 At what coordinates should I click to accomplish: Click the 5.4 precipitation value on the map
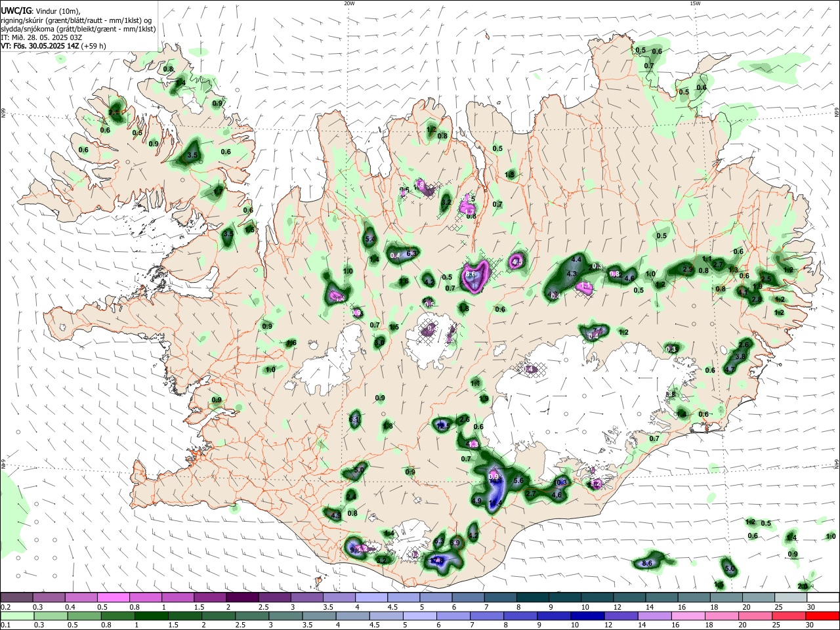click(x=370, y=239)
